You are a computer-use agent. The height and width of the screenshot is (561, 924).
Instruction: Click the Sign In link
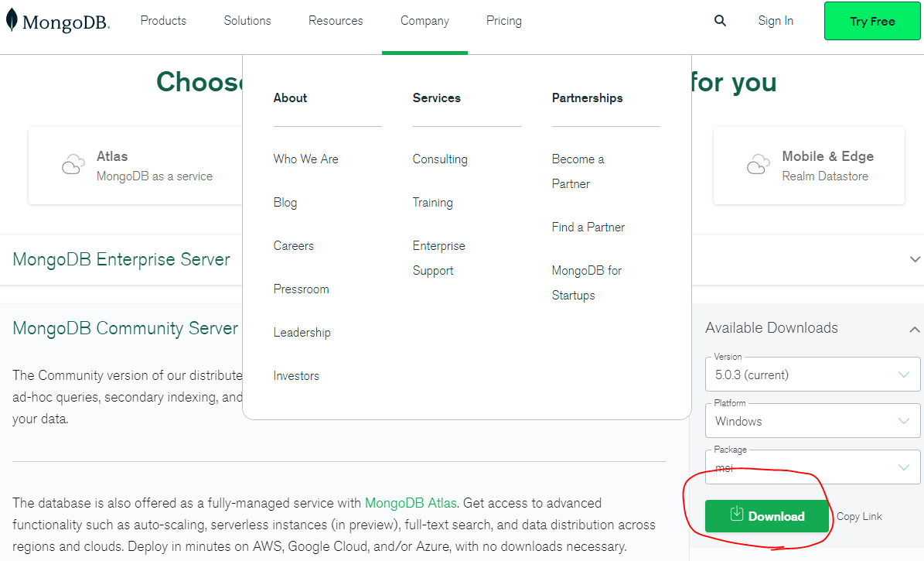[776, 21]
